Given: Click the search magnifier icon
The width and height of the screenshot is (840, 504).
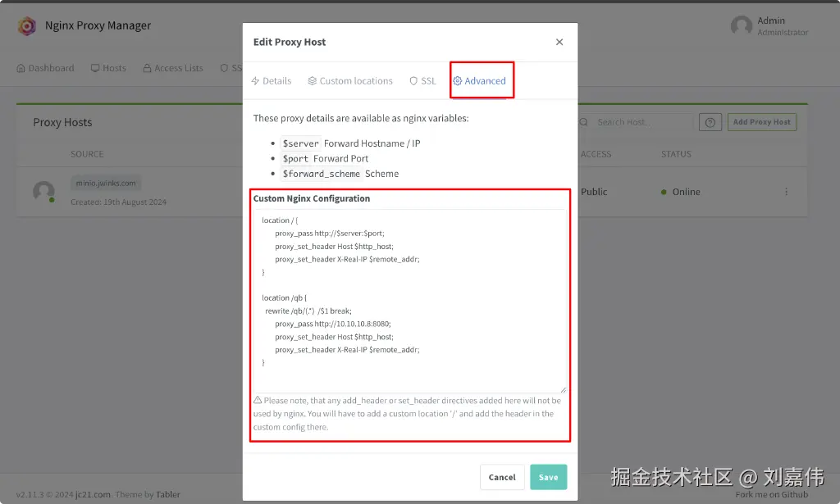Looking at the screenshot, I should coord(584,122).
